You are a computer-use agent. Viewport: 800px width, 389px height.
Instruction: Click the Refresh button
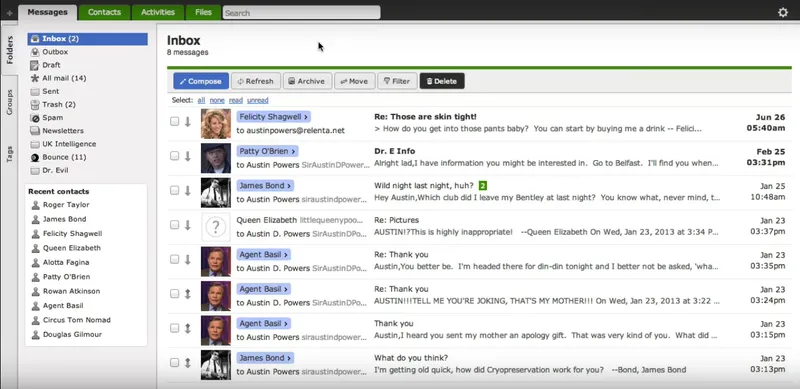click(x=256, y=81)
